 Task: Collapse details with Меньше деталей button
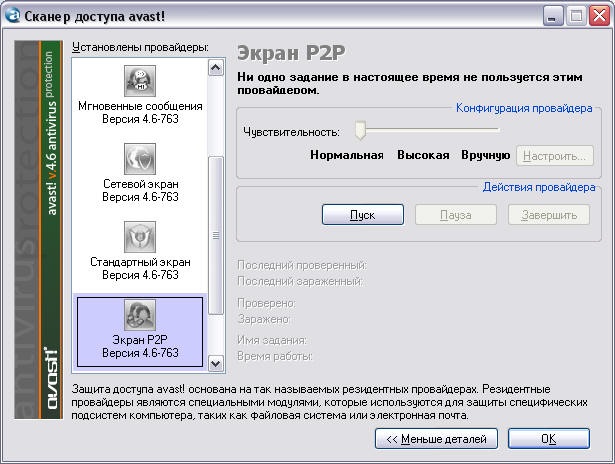pyautogui.click(x=436, y=439)
